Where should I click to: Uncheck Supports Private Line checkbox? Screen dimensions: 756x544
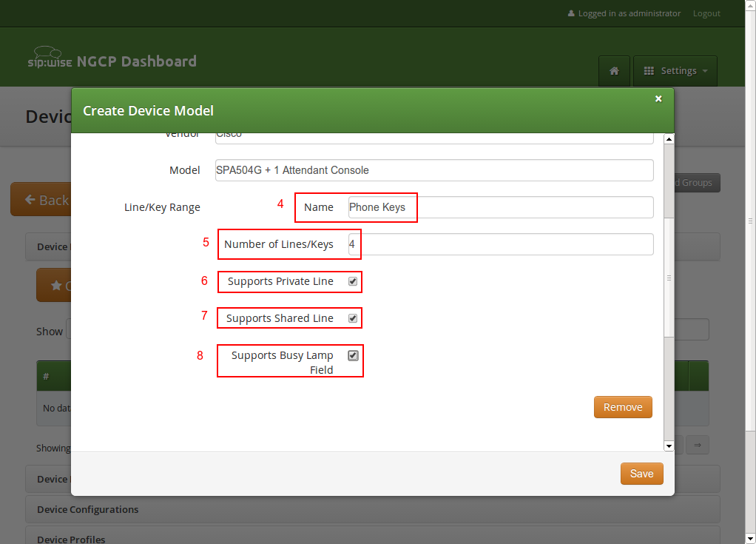tap(353, 281)
